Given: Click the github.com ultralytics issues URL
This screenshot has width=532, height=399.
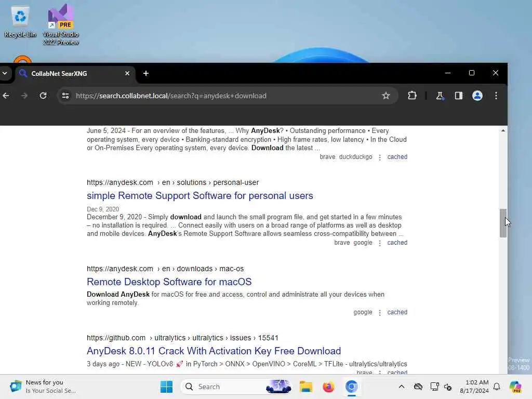Looking at the screenshot, I should [x=182, y=338].
